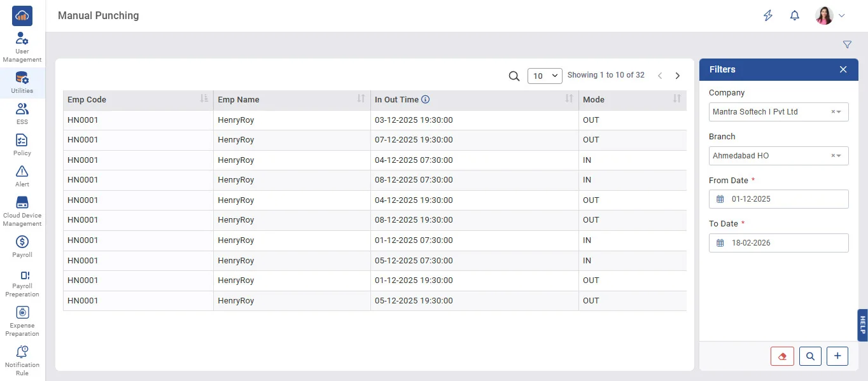The height and width of the screenshot is (381, 868).
Task: Expand the user profile avatar menu
Action: click(x=830, y=16)
